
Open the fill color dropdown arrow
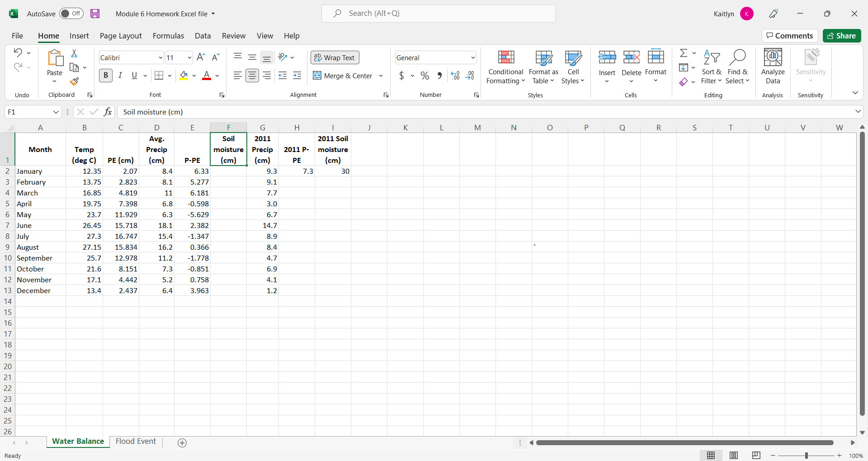point(194,76)
